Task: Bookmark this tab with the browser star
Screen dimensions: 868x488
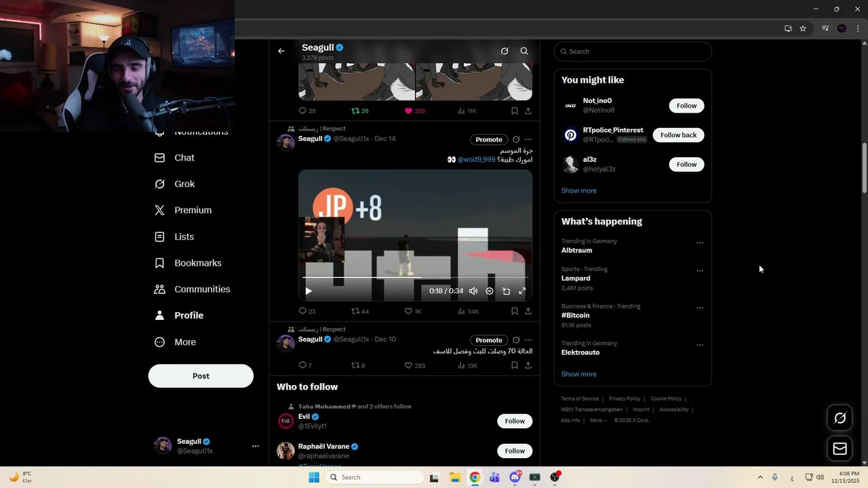Action: pos(803,28)
